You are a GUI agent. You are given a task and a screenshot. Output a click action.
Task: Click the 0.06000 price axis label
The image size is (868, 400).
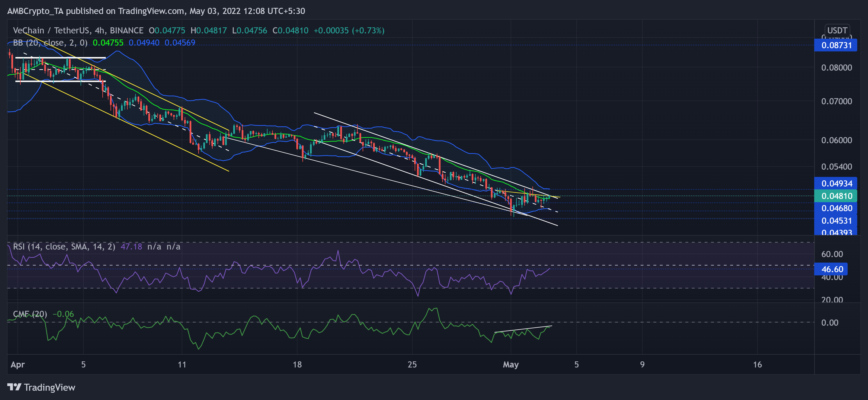[x=836, y=140]
